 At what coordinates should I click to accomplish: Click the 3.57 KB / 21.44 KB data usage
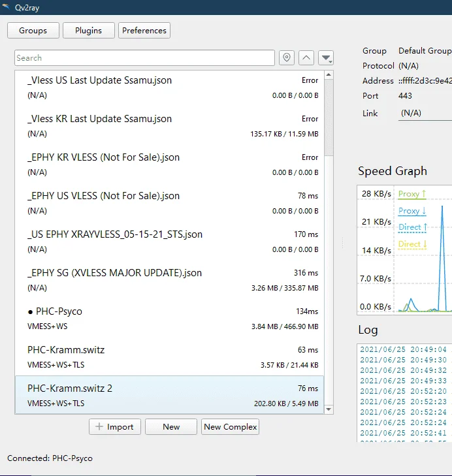tap(289, 365)
